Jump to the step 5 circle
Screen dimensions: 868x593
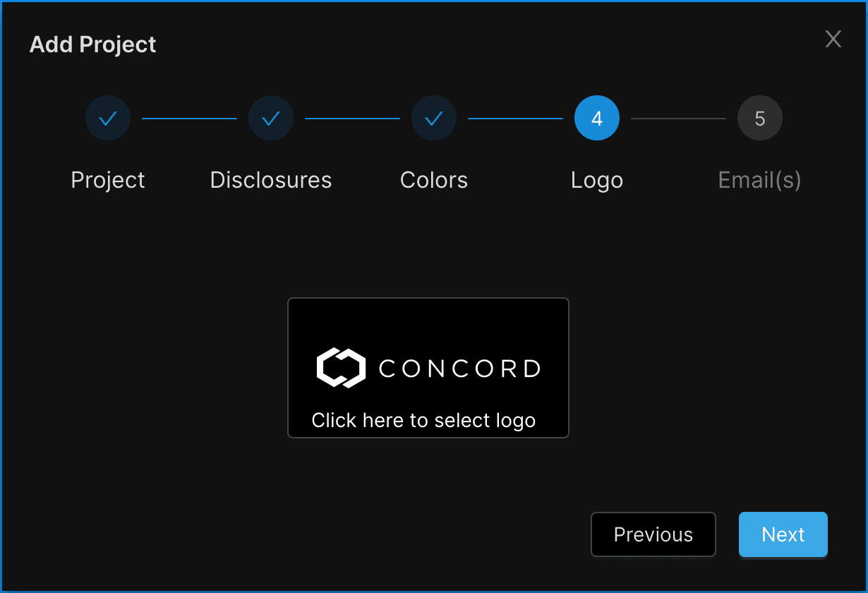coord(760,119)
